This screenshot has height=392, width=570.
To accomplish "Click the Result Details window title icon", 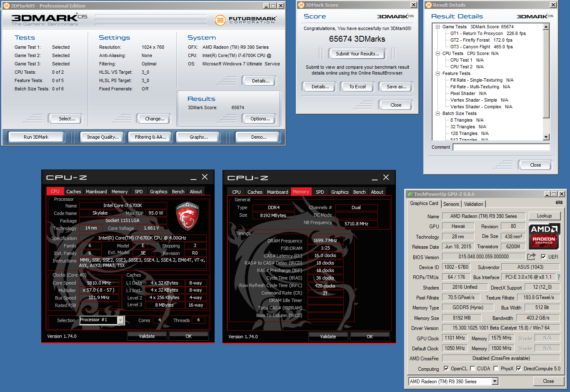I will click(x=429, y=5).
